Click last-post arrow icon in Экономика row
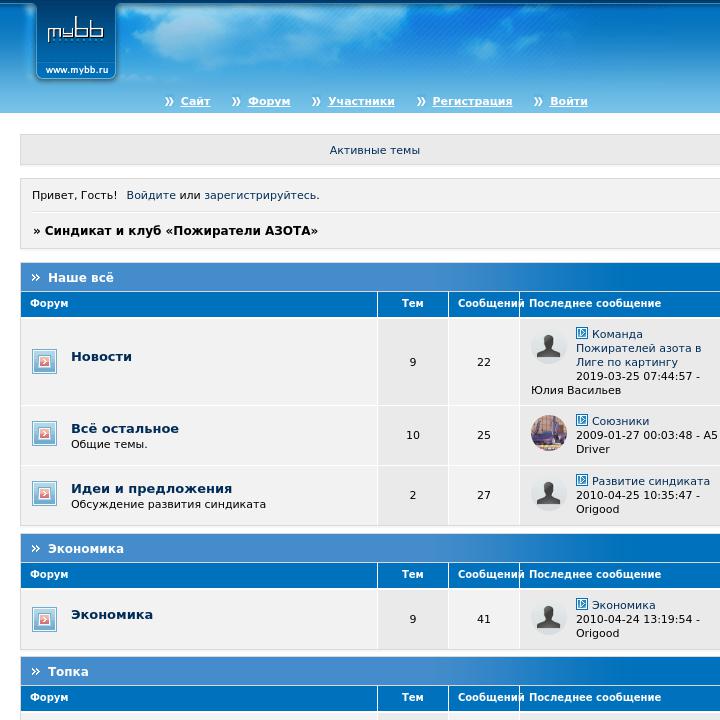The image size is (720, 720). click(x=582, y=604)
